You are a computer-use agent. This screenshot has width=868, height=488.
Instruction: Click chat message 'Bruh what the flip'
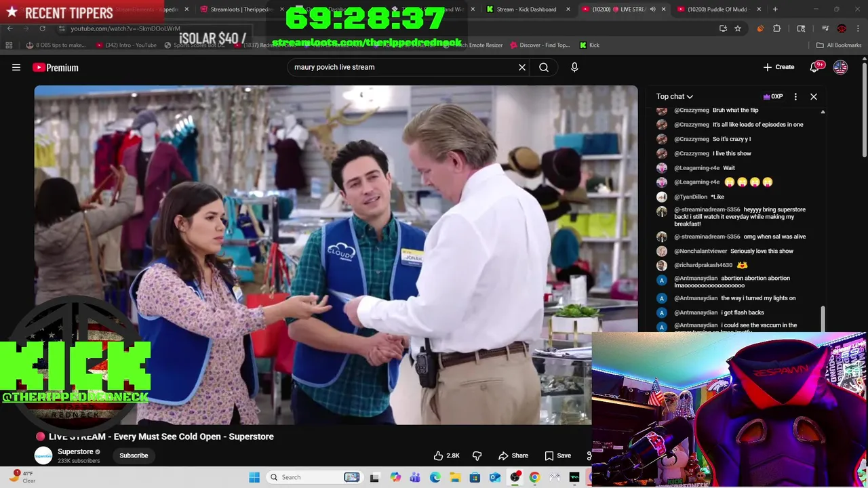(735, 110)
